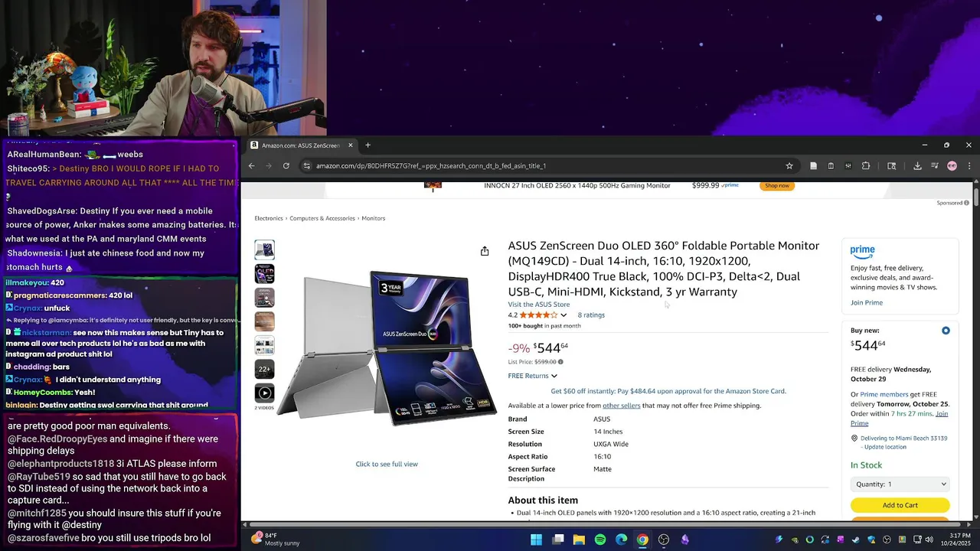Viewport: 980px width, 551px height.
Task: Open a new browser tab
Action: click(367, 145)
